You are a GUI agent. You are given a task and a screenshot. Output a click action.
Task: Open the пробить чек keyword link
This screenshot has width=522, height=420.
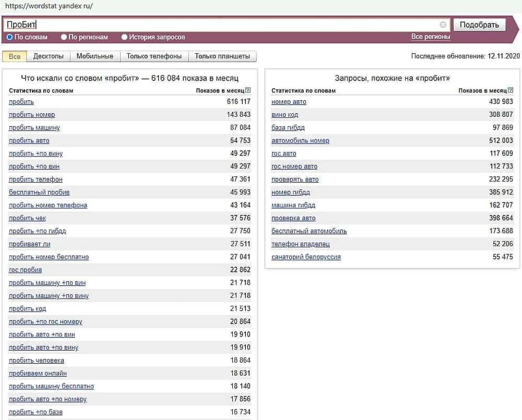pyautogui.click(x=27, y=218)
